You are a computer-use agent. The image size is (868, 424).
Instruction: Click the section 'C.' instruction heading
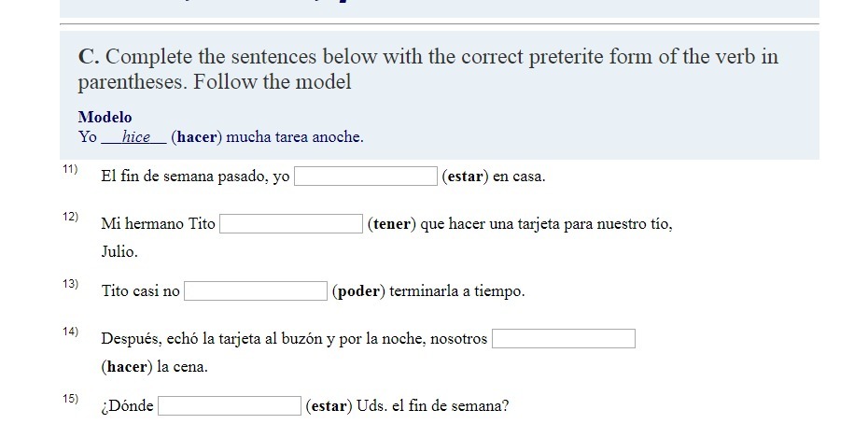click(427, 69)
